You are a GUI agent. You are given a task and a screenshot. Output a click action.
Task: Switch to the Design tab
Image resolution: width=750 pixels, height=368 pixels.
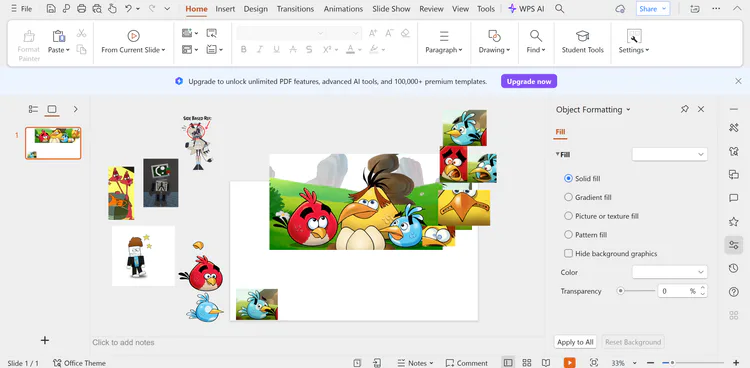(x=255, y=9)
